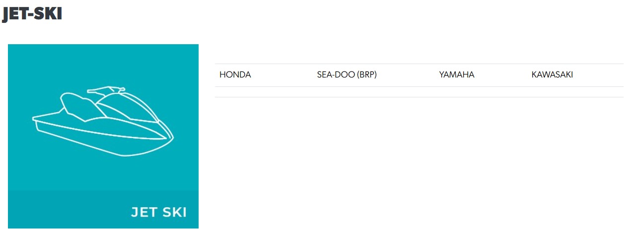
Task: Click the white jet ski outline icon
Action: pyautogui.click(x=103, y=122)
